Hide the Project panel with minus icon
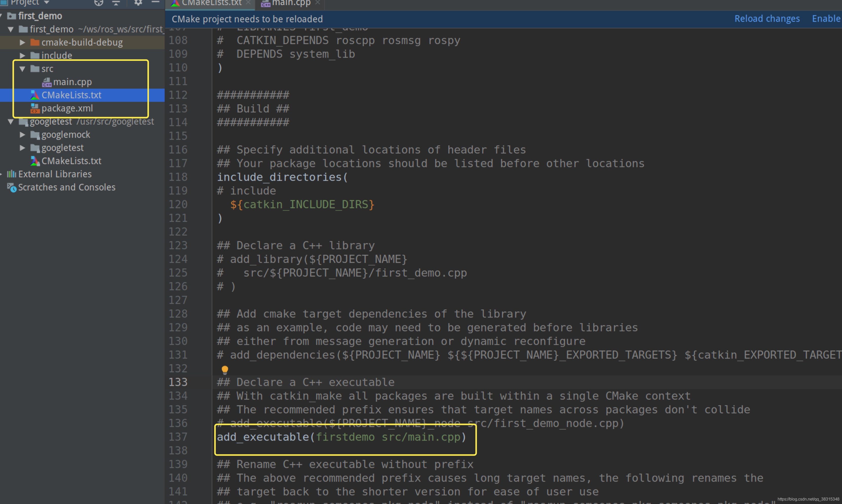Image resolution: width=842 pixels, height=504 pixels. [156, 2]
